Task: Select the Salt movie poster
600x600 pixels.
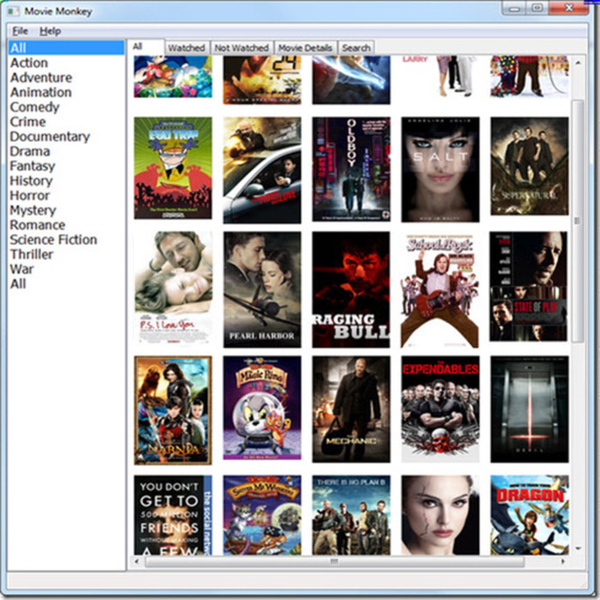Action: coord(440,170)
